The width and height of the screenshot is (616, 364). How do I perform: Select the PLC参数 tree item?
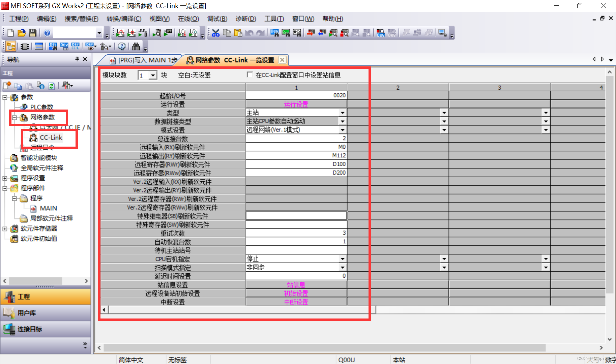41,107
